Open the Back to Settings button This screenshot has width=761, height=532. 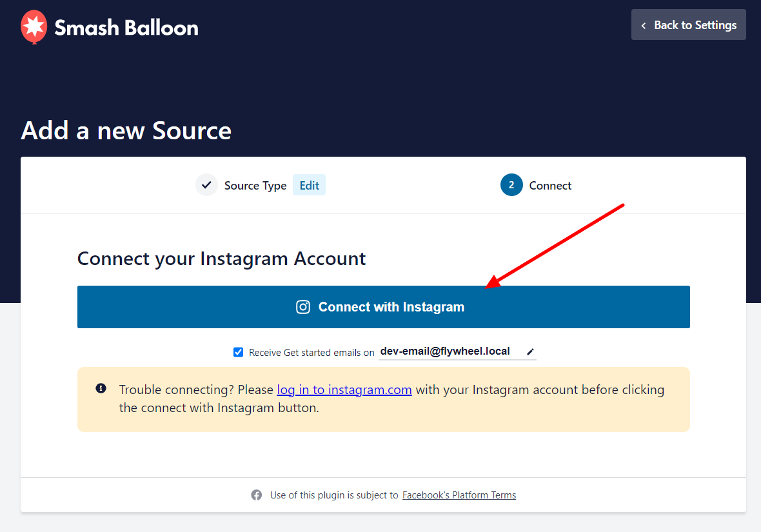[x=688, y=25]
